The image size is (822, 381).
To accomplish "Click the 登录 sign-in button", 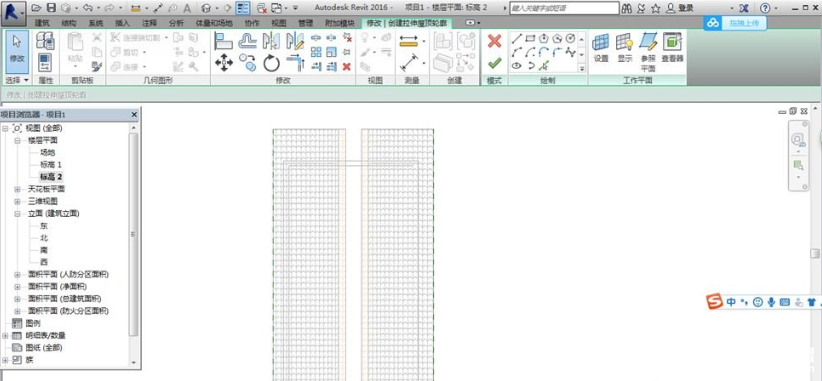I will pos(680,8).
